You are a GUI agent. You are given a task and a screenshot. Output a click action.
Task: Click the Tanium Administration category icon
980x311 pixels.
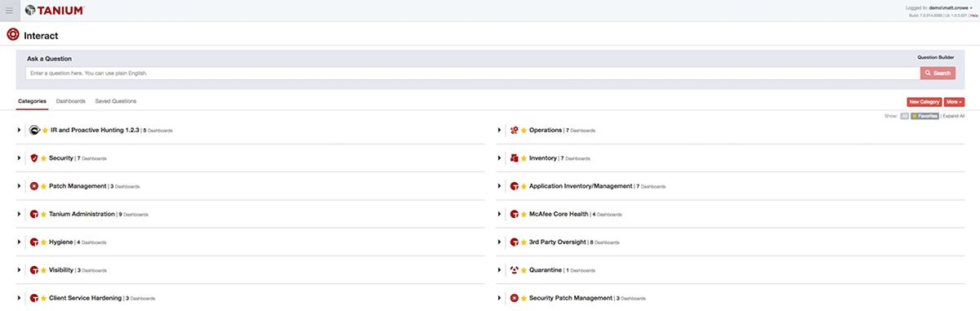(x=34, y=214)
